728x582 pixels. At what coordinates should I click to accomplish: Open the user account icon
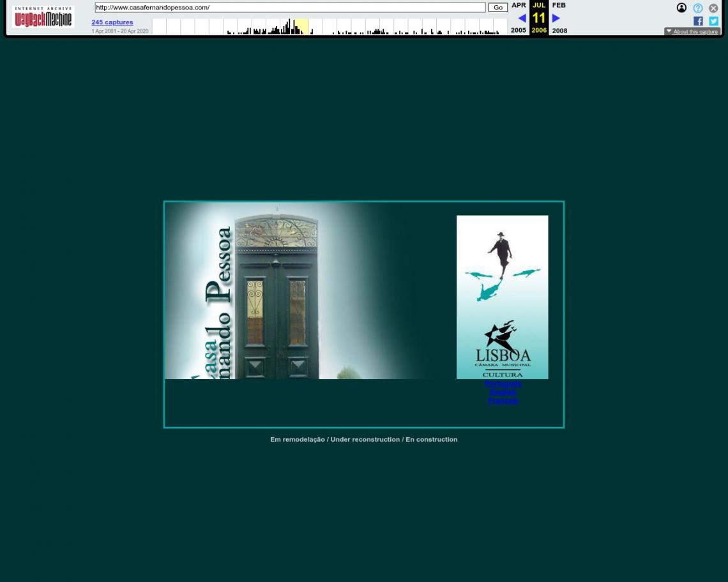point(681,8)
